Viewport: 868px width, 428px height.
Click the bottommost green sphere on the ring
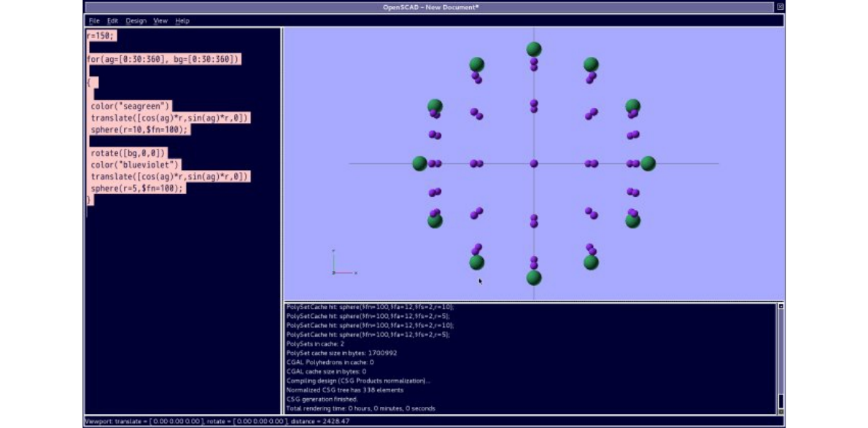click(534, 277)
